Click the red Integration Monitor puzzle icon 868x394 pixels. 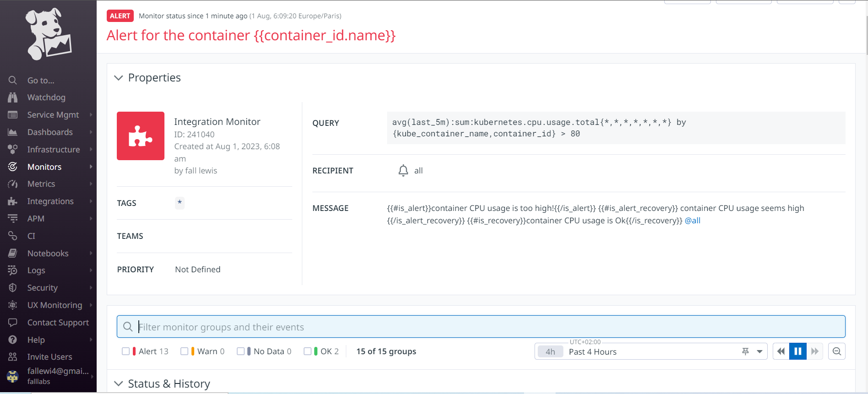[141, 136]
